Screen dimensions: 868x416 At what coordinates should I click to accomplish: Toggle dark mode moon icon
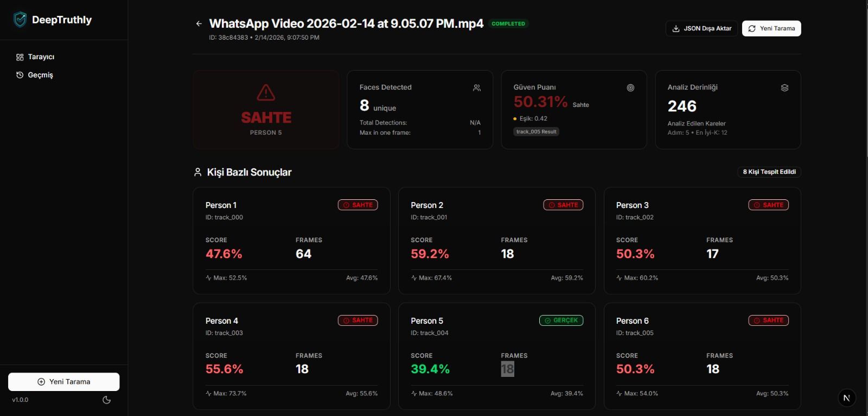click(106, 400)
